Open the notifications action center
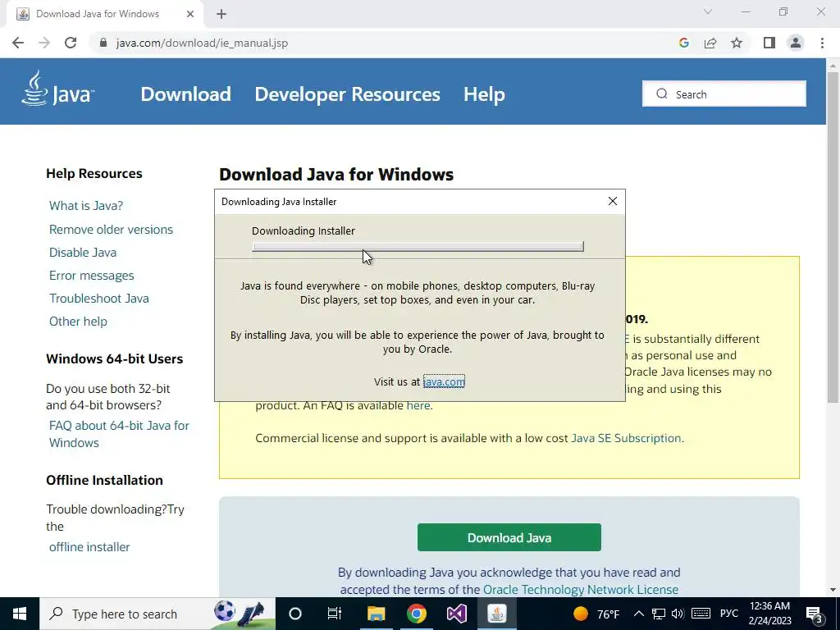The image size is (840, 630). [x=815, y=615]
